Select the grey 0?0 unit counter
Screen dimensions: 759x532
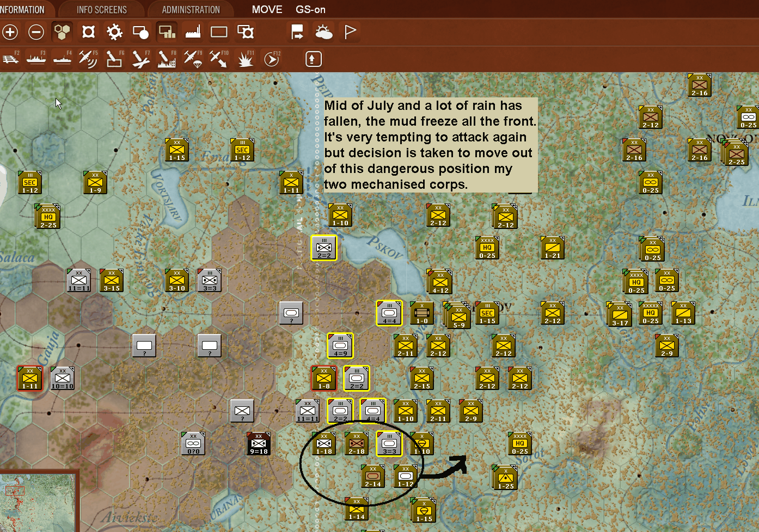193,443
